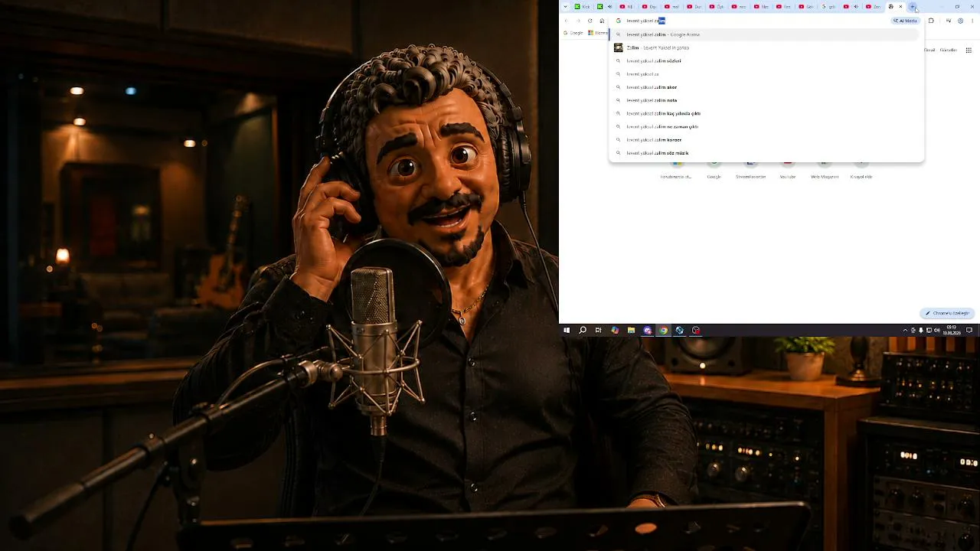Select suggestion 'levent yüksel zalim nota'
This screenshot has height=551, width=980.
[x=766, y=100]
